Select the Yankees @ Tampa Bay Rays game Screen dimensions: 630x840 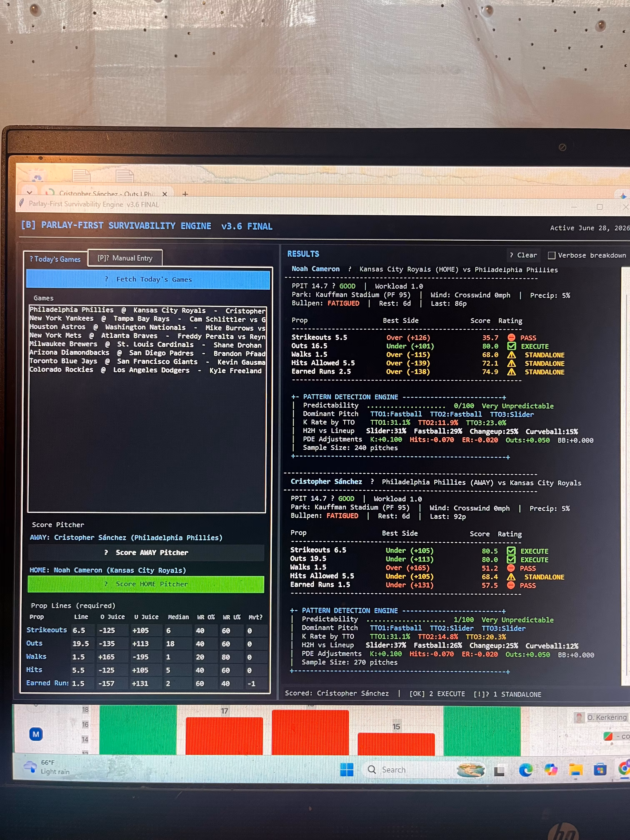[x=147, y=319]
